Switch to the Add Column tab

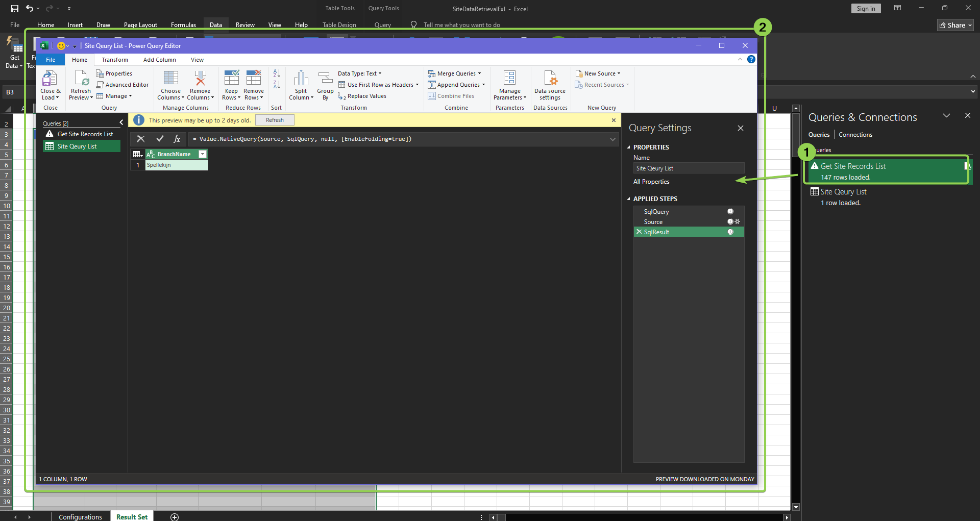pyautogui.click(x=160, y=60)
